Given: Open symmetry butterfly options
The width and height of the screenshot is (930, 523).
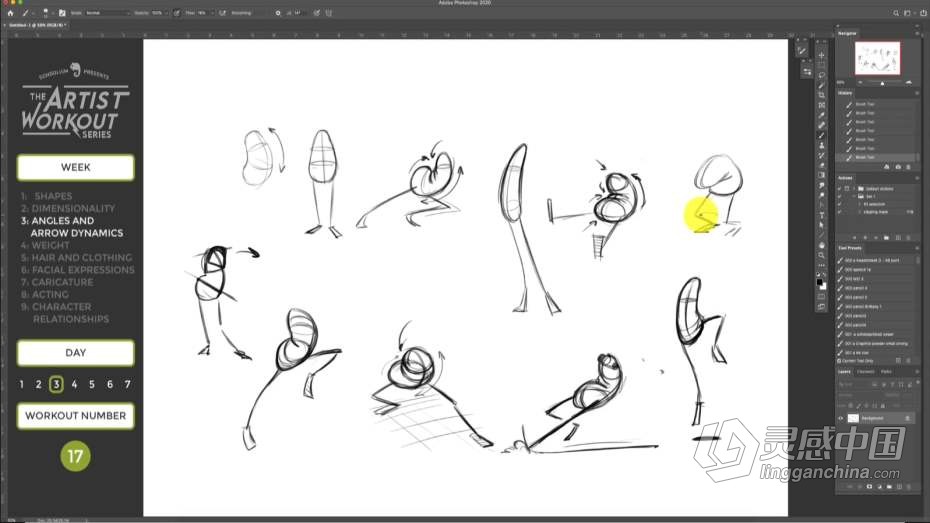Looking at the screenshot, I should pyautogui.click(x=328, y=13).
